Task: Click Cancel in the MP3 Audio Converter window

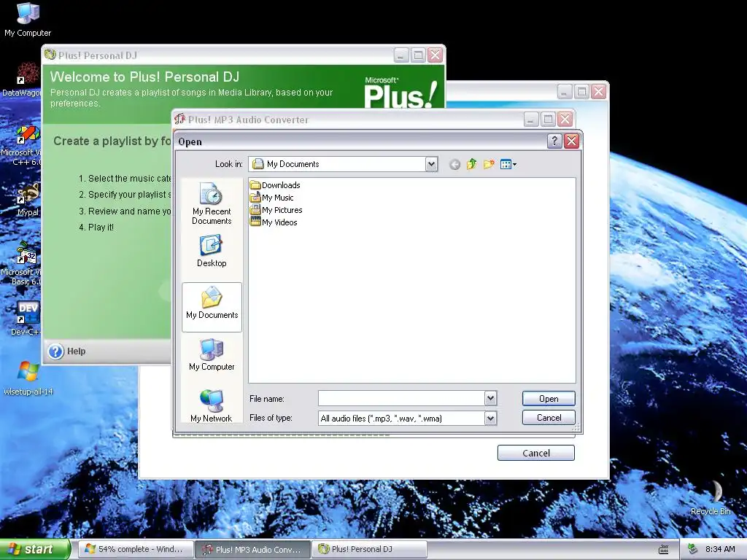Action: pyautogui.click(x=536, y=453)
